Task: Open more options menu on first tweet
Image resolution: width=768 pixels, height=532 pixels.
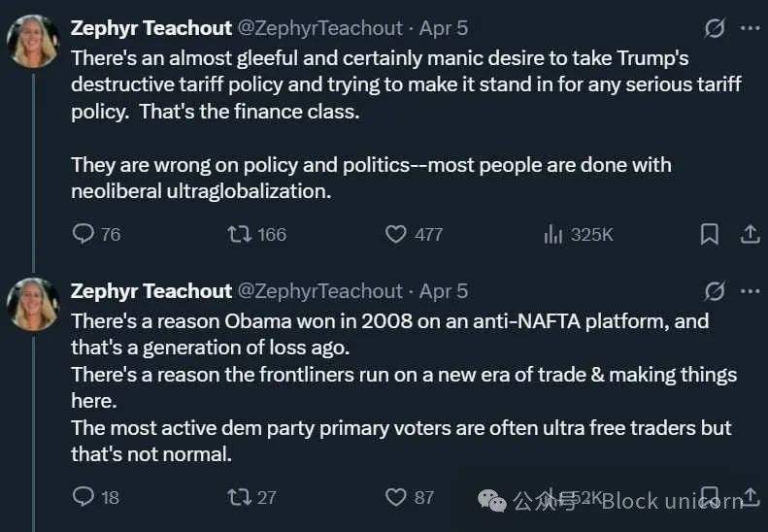Action: click(x=750, y=29)
